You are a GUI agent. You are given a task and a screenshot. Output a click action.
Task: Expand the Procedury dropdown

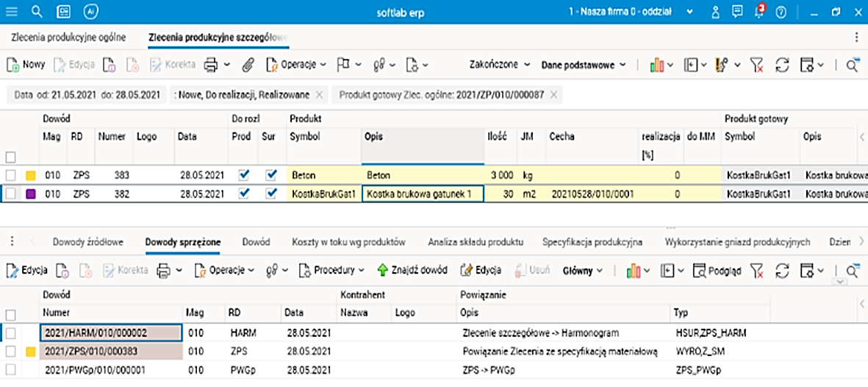[332, 270]
